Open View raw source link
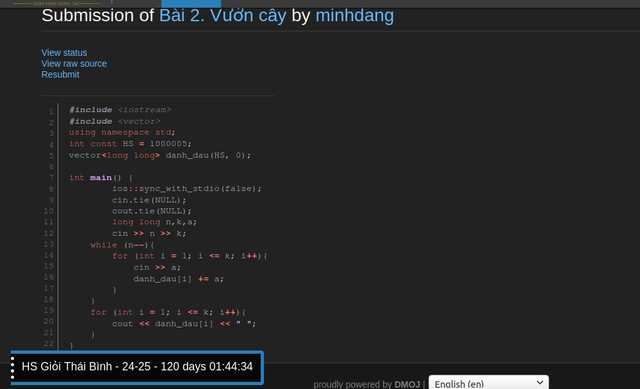 pos(74,64)
